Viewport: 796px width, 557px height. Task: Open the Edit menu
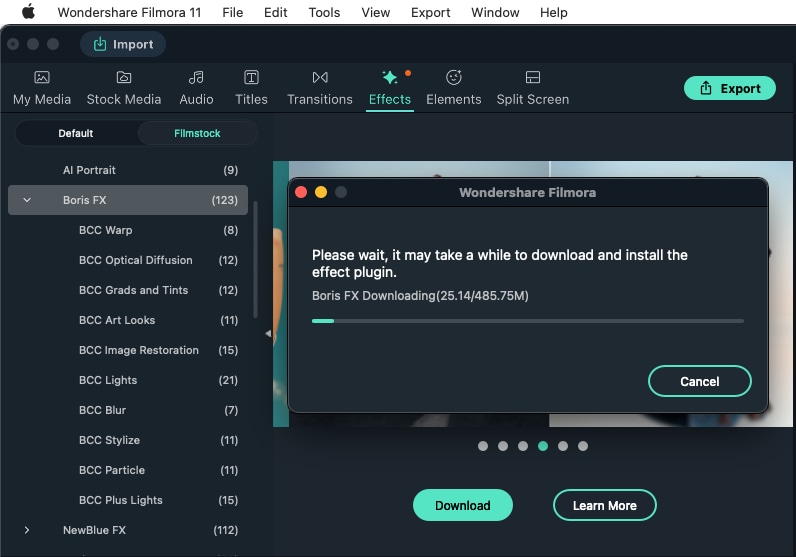click(276, 12)
